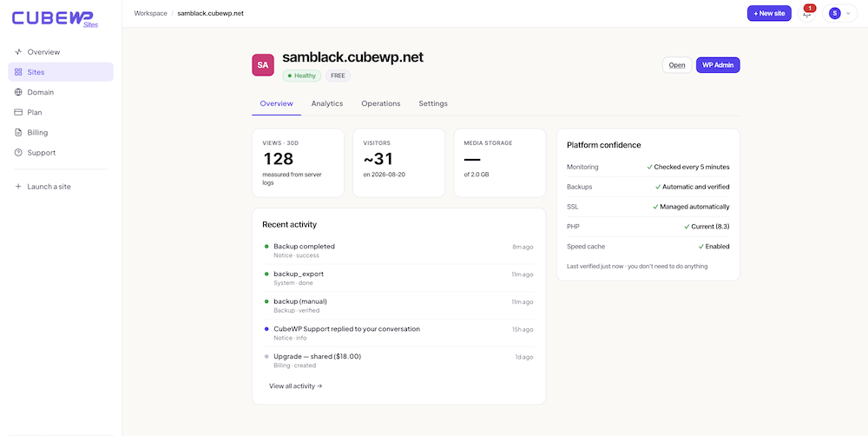Click the samblack.cubewp.net page title
Viewport: 868px width, 436px height.
(x=352, y=57)
